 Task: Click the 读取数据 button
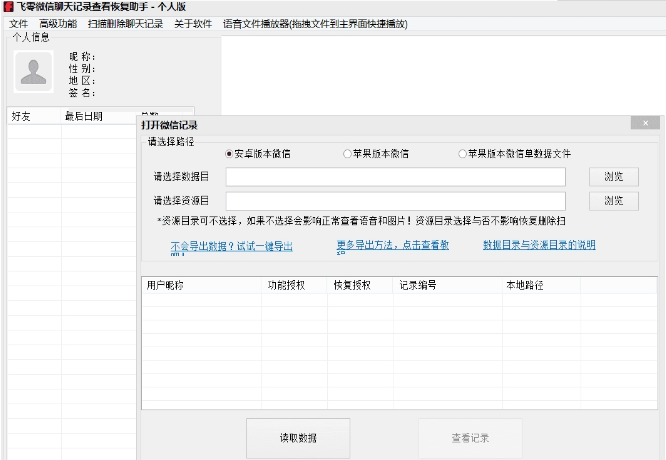pyautogui.click(x=298, y=438)
